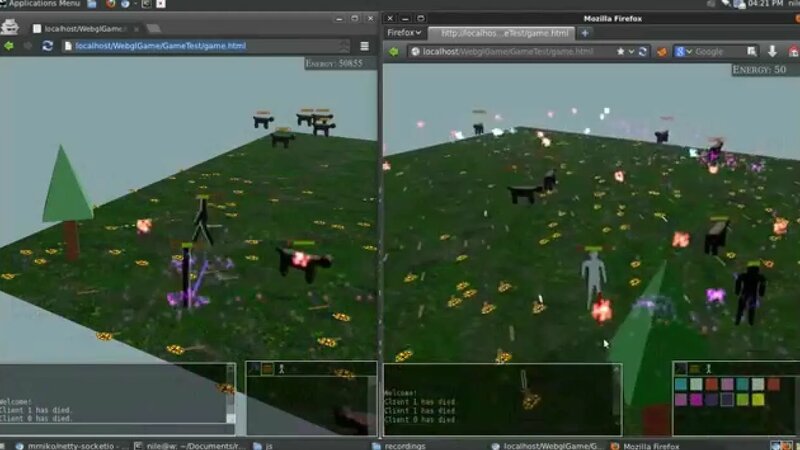Go back in the Chrome window
Image resolution: width=800 pixels, height=450 pixels.
[x=9, y=46]
